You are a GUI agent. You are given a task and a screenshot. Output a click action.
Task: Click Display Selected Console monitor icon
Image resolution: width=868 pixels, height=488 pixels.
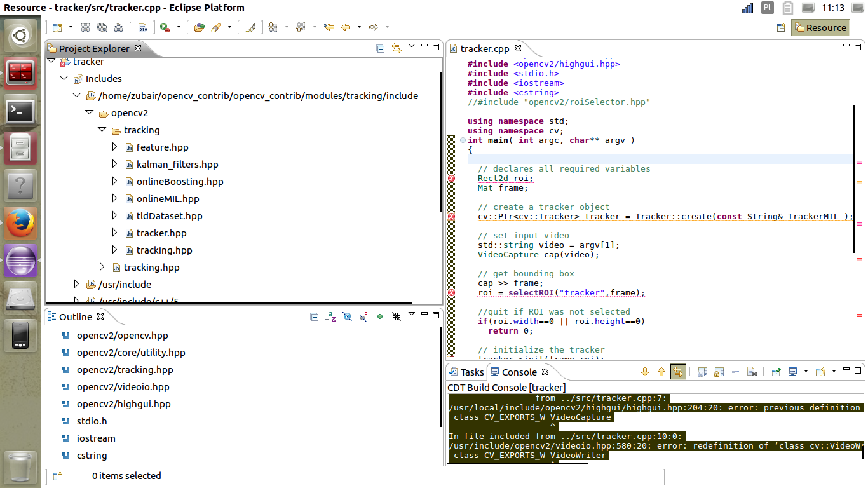(792, 372)
